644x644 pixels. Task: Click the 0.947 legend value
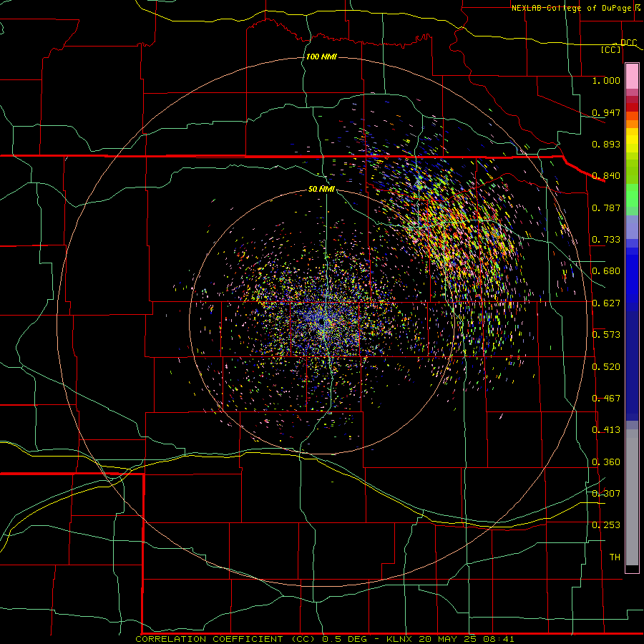[606, 112]
